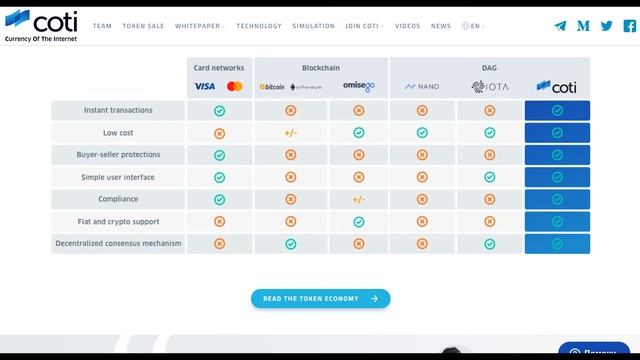Open the Facebook page icon
This screenshot has width=640, height=360.
click(630, 26)
